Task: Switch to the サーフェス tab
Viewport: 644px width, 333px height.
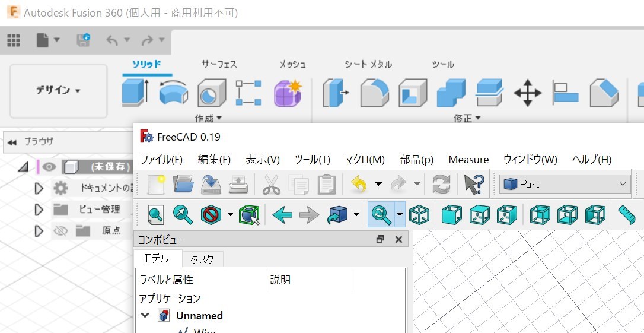Action: tap(219, 65)
